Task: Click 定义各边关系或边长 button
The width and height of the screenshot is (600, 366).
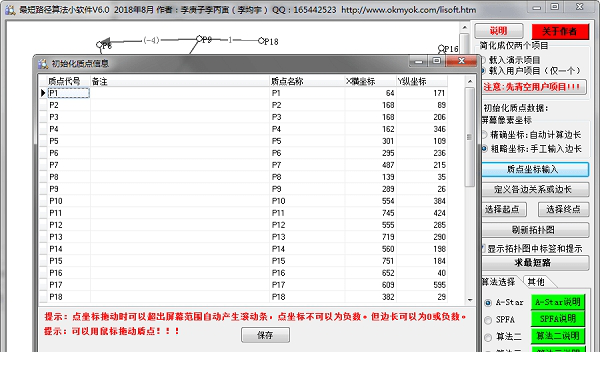Action: click(x=535, y=190)
